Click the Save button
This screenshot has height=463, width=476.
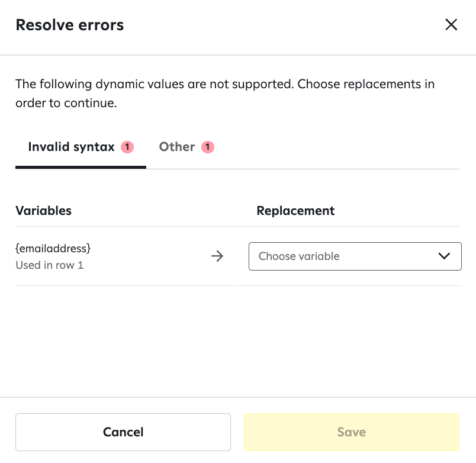(351, 432)
